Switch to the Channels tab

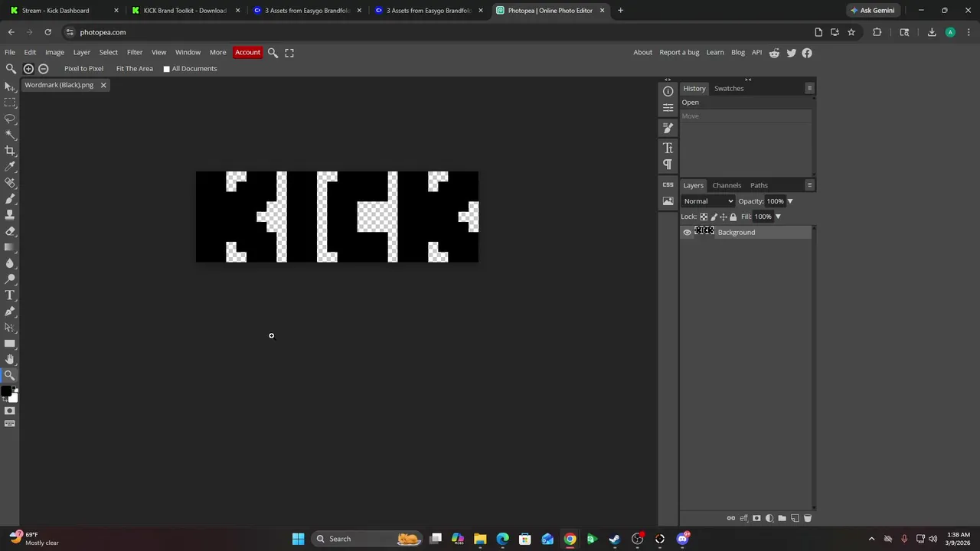pos(727,185)
